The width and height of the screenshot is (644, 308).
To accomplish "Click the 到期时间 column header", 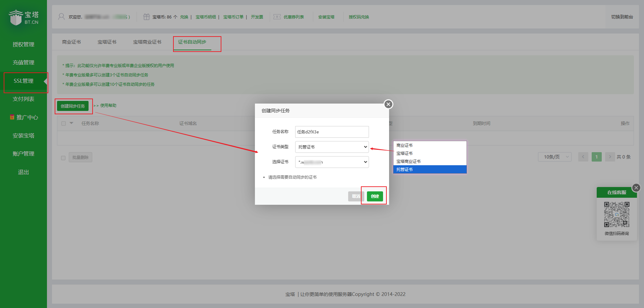I will click(482, 123).
